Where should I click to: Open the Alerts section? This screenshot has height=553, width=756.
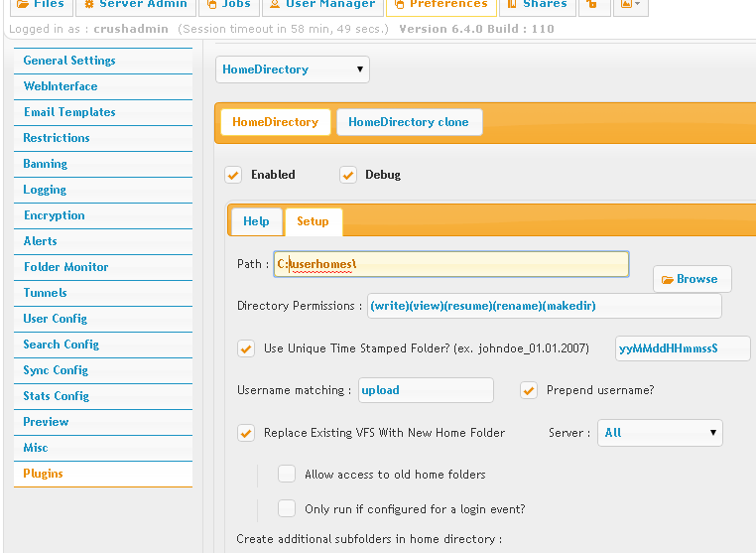(x=103, y=241)
